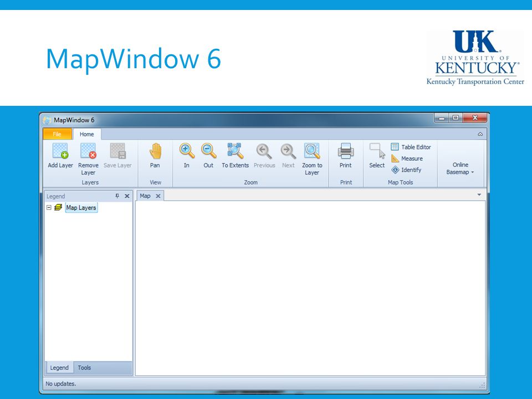Image resolution: width=532 pixels, height=399 pixels.
Task: Open the map tabs list dropdown arrow
Action: [479, 195]
